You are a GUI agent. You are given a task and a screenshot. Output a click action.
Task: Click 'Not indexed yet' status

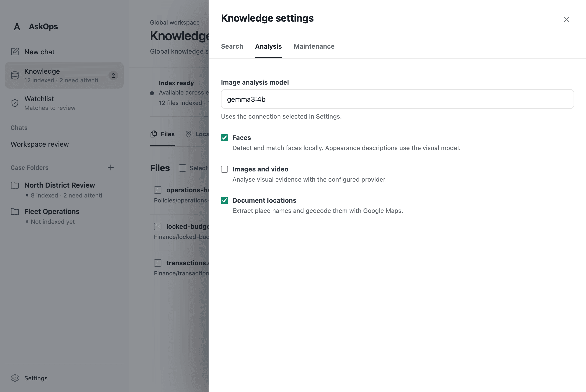pos(53,222)
